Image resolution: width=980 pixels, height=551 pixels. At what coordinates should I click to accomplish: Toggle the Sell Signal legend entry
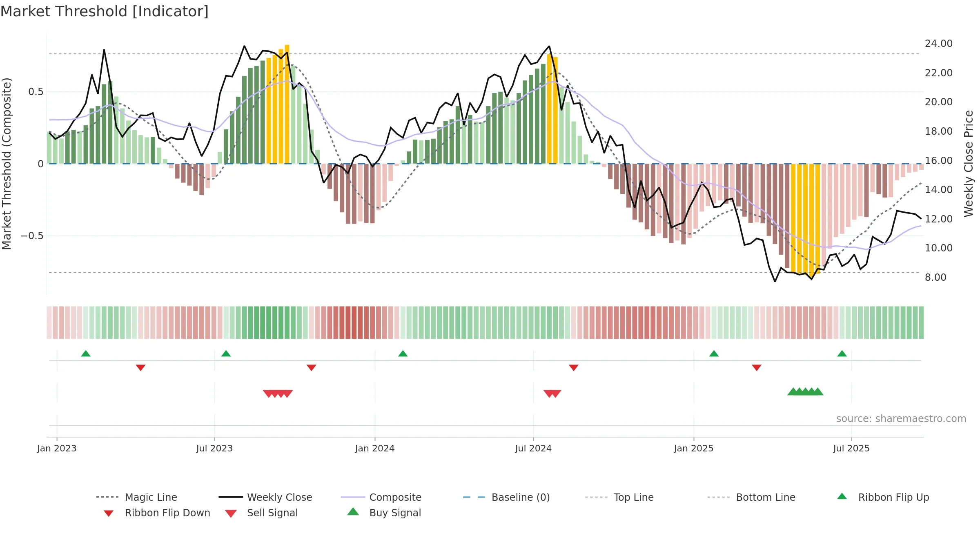[x=261, y=513]
